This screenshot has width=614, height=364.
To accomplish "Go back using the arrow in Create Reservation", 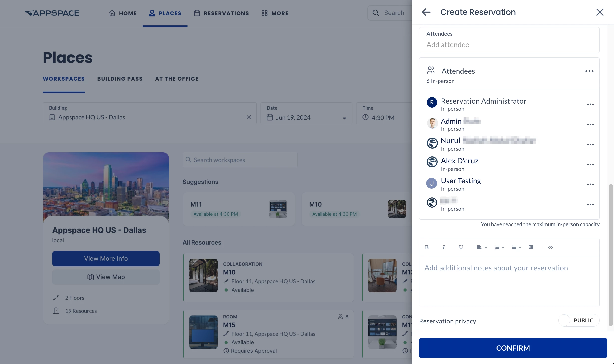I will point(426,12).
